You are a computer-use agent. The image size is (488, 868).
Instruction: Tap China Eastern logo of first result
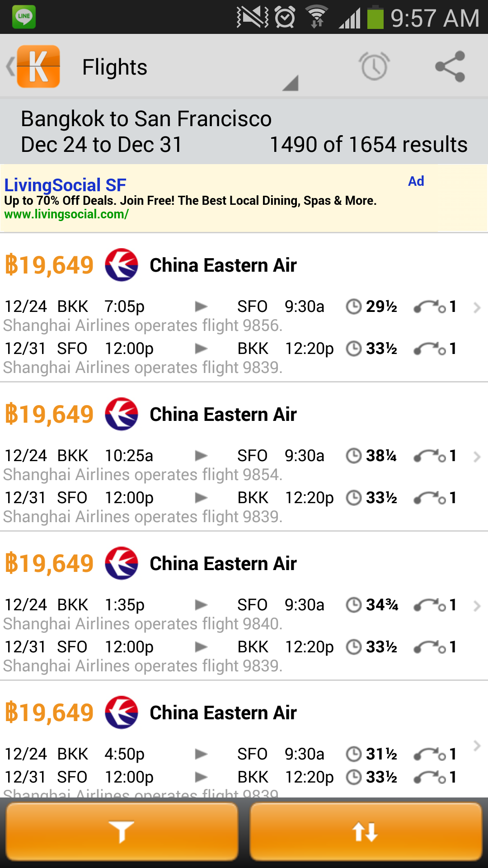[x=122, y=265]
